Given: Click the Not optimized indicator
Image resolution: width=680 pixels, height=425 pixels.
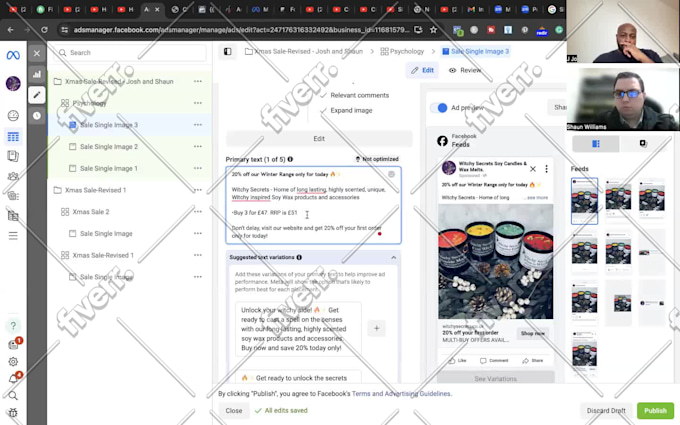Looking at the screenshot, I should [377, 159].
